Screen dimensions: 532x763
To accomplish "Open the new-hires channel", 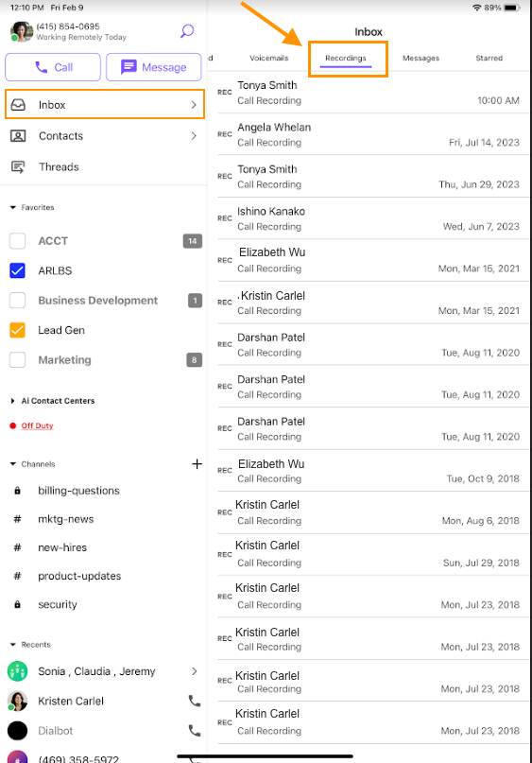I will click(62, 547).
